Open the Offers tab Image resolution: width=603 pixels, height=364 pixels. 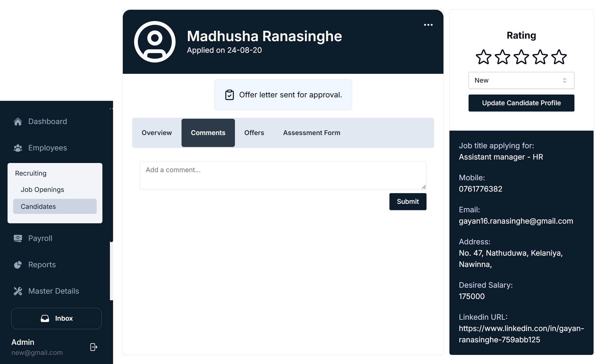point(254,133)
